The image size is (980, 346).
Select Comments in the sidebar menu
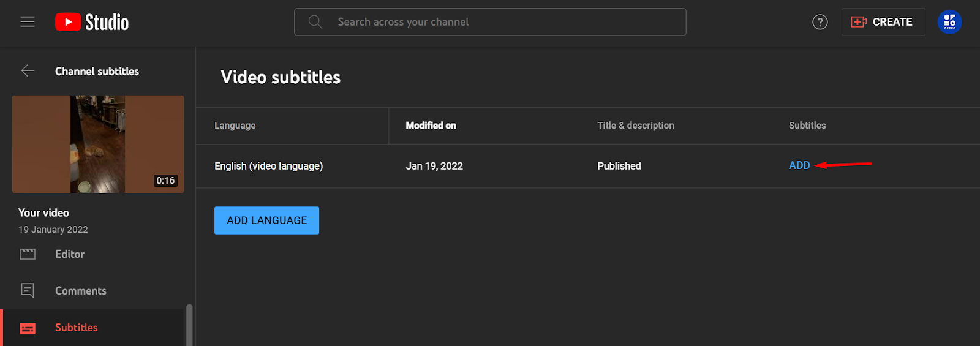(81, 291)
